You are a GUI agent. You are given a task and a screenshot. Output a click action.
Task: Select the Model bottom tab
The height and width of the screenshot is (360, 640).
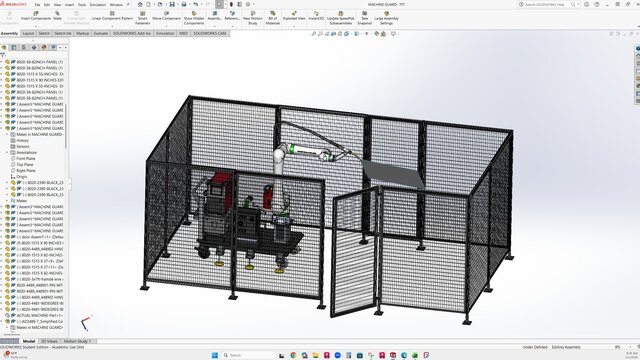pos(29,341)
